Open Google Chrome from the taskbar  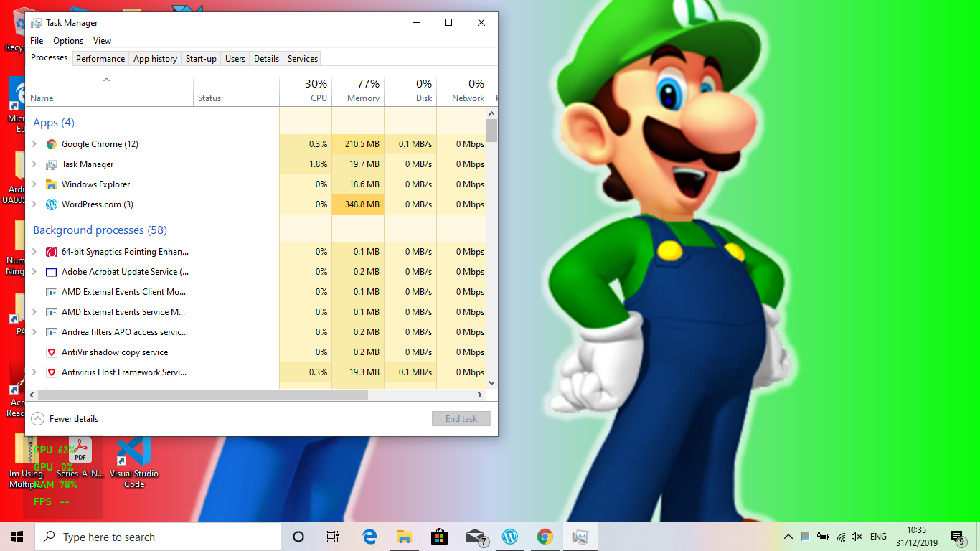[545, 537]
